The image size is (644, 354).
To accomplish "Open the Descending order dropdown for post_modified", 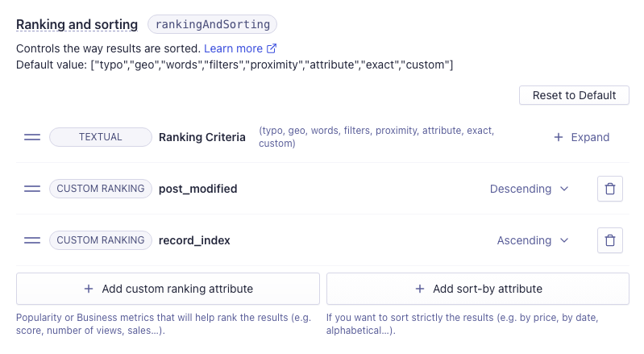I will click(x=529, y=189).
